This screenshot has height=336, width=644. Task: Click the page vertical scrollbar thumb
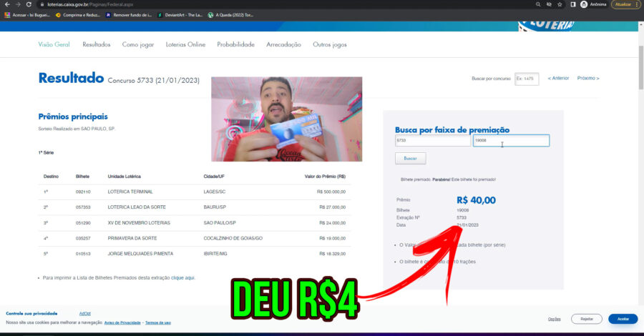[x=641, y=68]
